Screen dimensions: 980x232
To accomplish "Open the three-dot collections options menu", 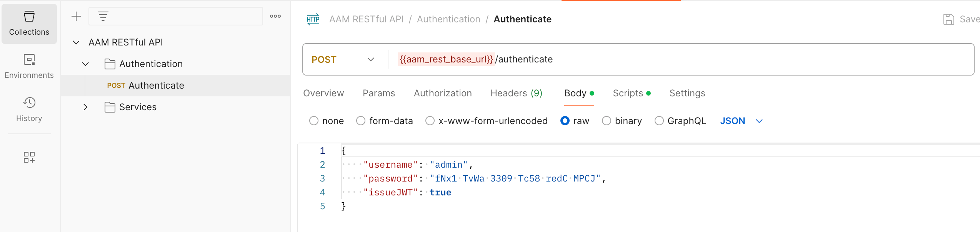I will pos(275,16).
